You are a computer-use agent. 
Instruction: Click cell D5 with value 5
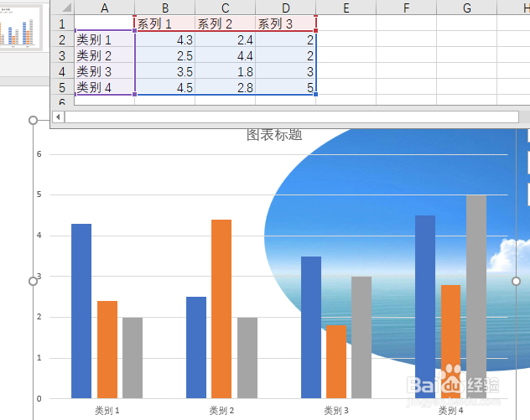click(286, 87)
